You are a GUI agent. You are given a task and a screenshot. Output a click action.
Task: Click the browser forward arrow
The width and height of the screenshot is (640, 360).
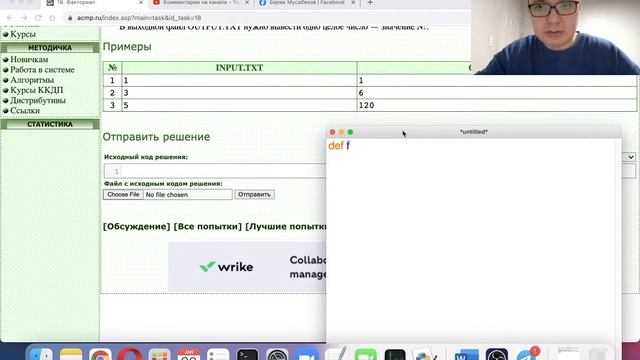(x=24, y=18)
